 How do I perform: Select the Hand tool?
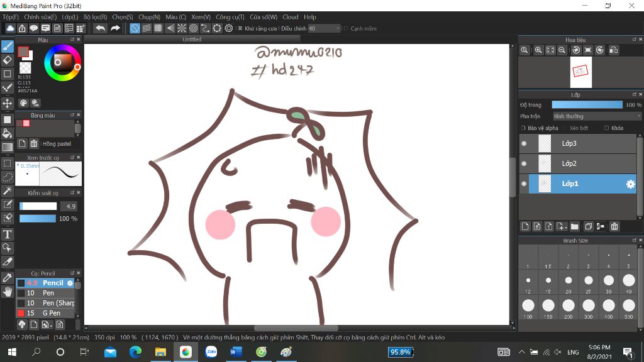(x=8, y=292)
